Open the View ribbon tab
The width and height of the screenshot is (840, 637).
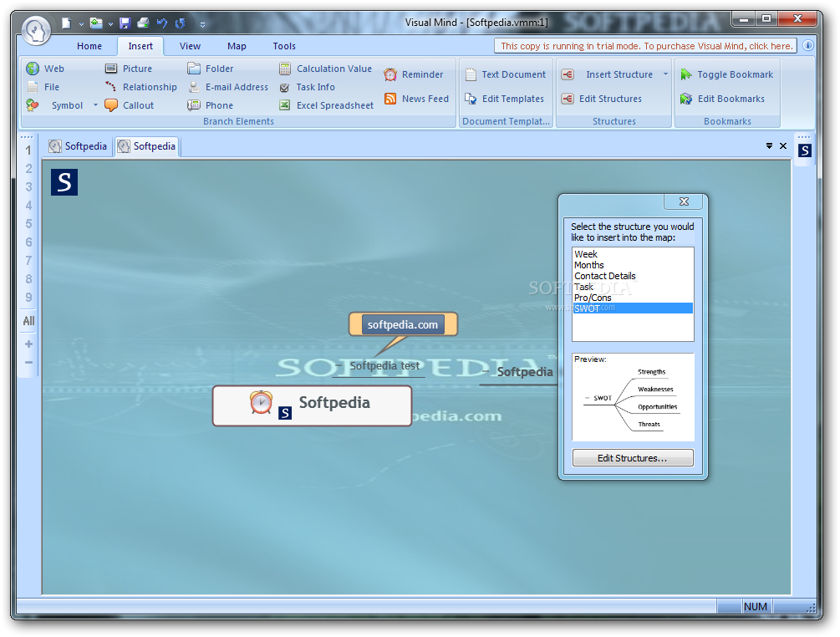tap(190, 46)
